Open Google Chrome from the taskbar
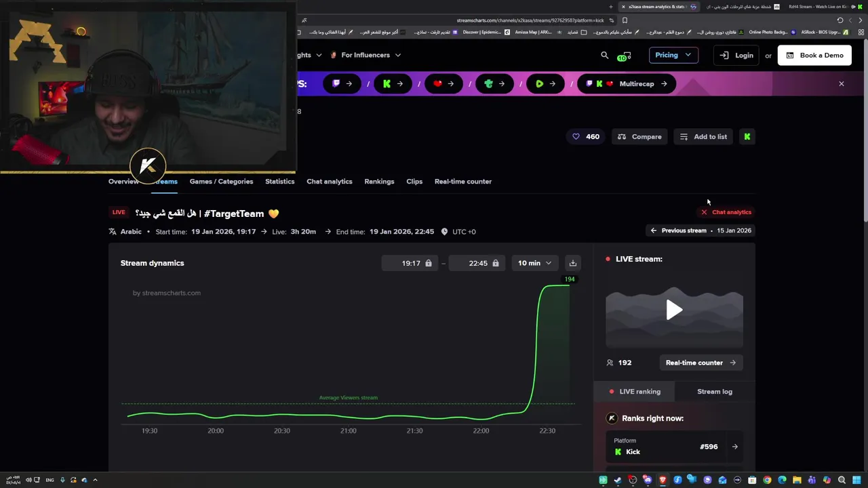The height and width of the screenshot is (488, 868). click(x=767, y=480)
